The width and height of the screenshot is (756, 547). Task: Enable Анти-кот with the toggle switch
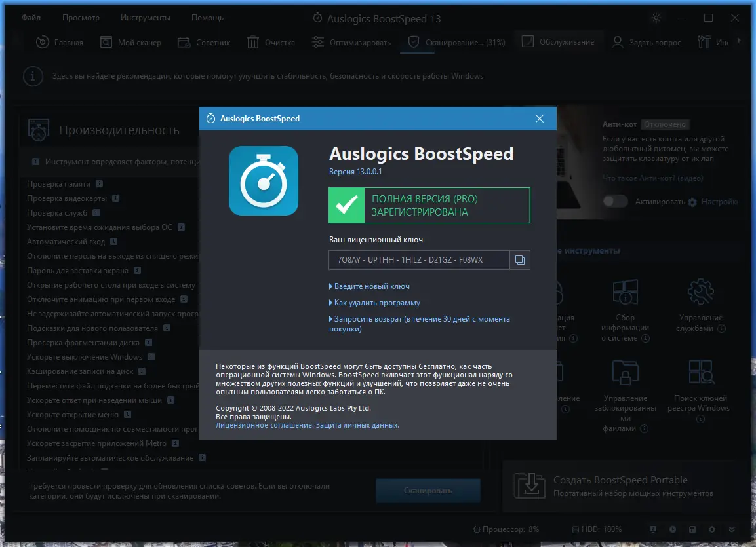[x=615, y=202]
